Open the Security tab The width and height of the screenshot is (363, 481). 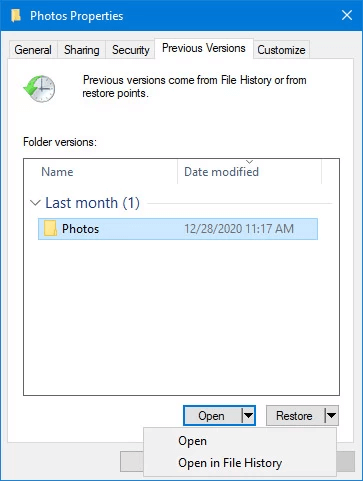point(131,50)
